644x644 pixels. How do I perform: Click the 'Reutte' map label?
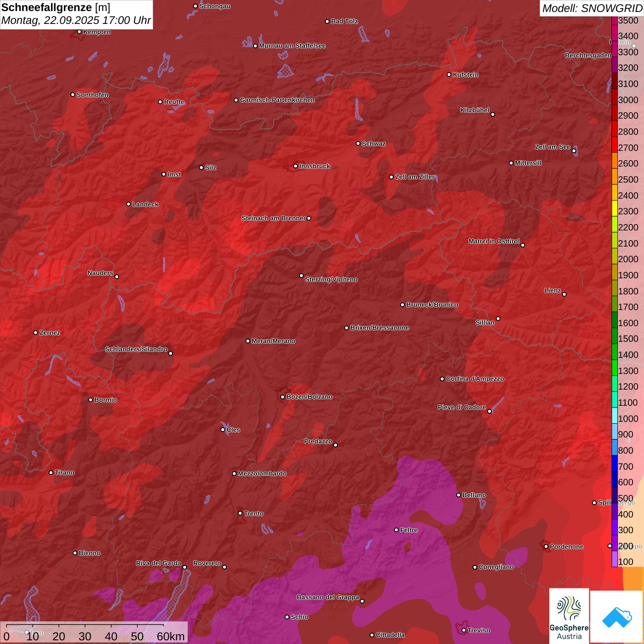click(174, 102)
